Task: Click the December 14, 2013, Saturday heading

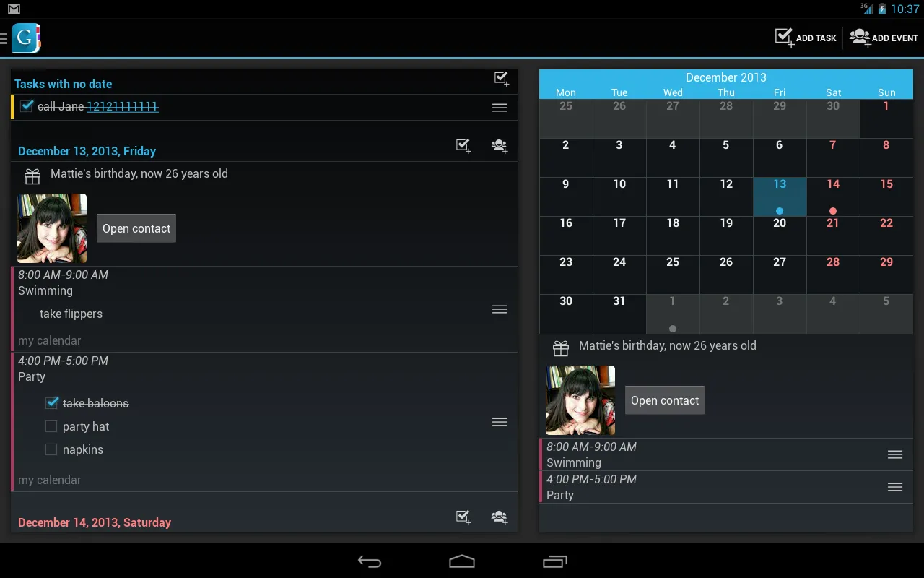Action: click(x=95, y=522)
